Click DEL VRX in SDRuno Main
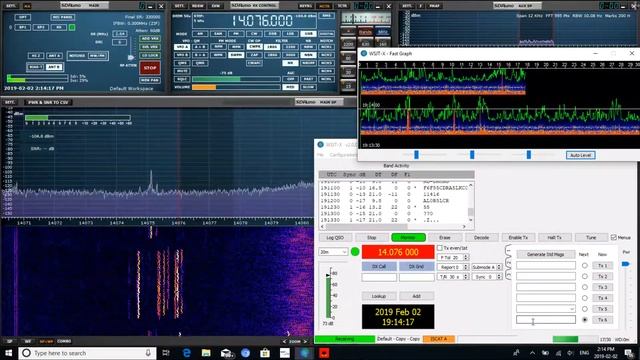The image size is (640, 360). (x=150, y=47)
